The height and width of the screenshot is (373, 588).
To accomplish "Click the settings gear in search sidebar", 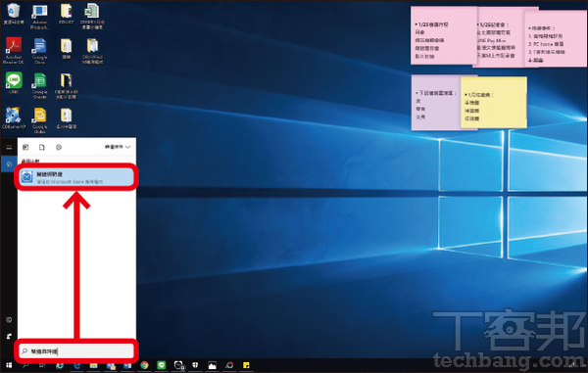I will (x=9, y=320).
